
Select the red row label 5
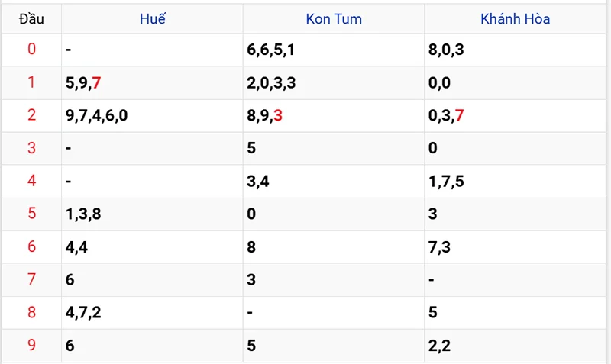[x=31, y=214]
